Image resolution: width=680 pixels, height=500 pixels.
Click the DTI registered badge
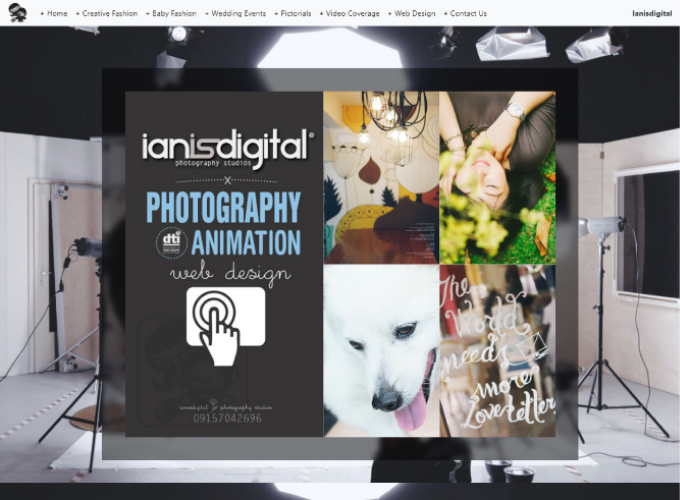click(x=173, y=243)
